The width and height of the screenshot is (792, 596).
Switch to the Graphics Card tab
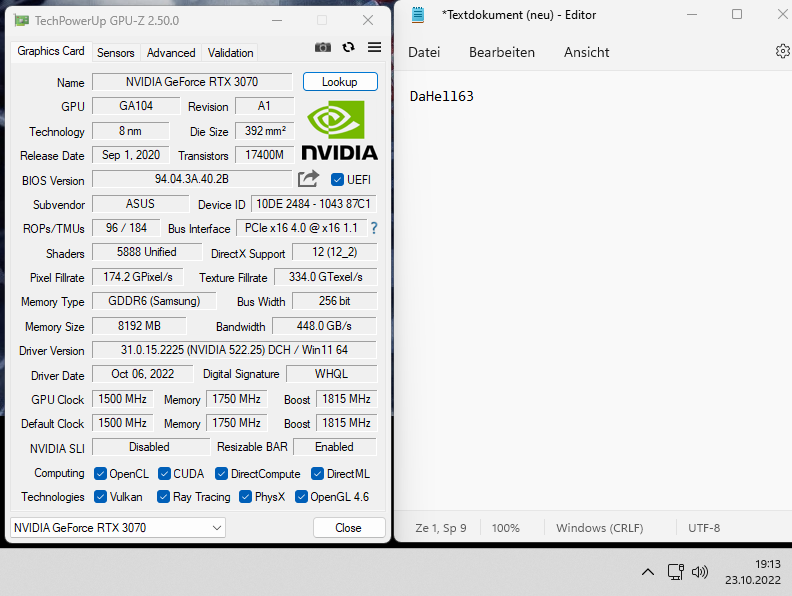point(51,52)
